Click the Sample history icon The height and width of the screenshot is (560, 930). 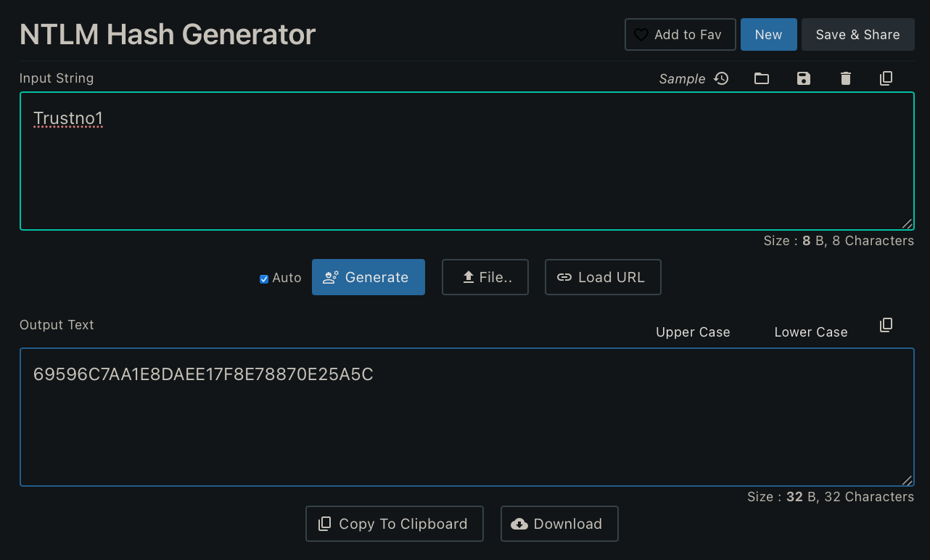721,78
